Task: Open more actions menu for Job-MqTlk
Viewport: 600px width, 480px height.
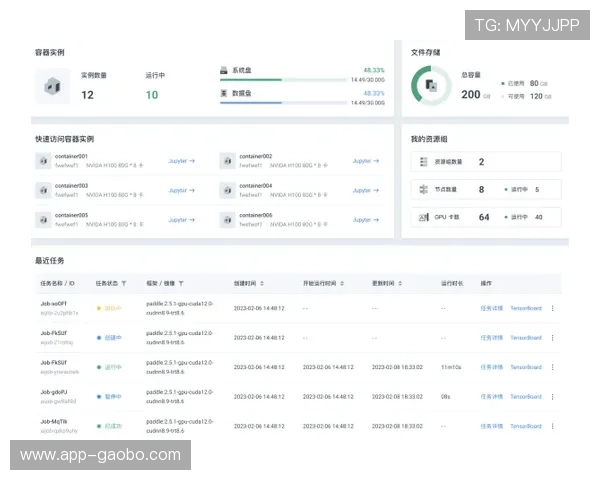Action: [x=553, y=425]
